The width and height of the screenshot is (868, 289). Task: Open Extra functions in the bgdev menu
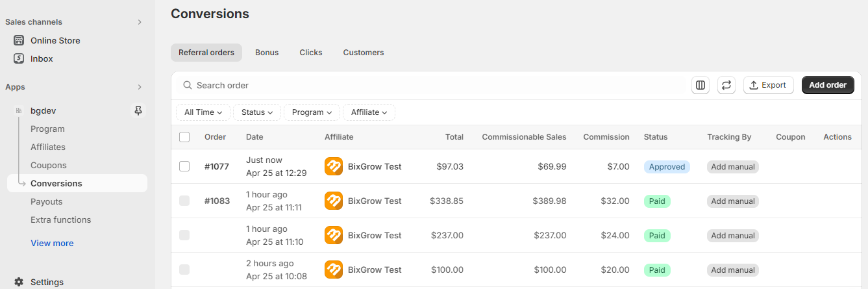click(x=61, y=220)
